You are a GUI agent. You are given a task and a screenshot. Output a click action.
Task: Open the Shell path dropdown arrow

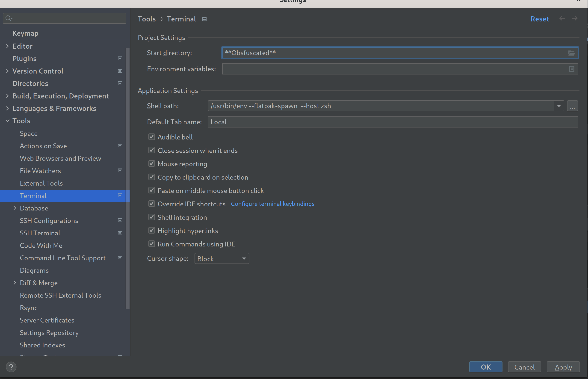point(559,106)
